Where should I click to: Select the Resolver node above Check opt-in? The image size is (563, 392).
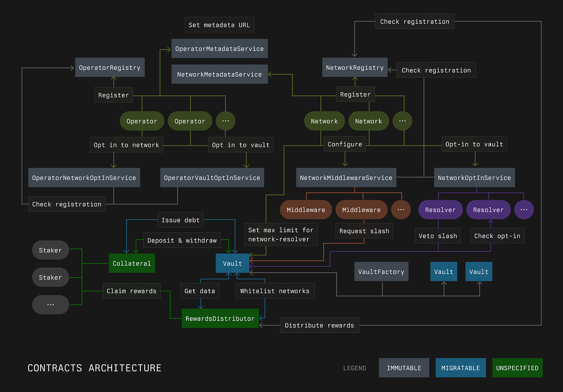488,210
